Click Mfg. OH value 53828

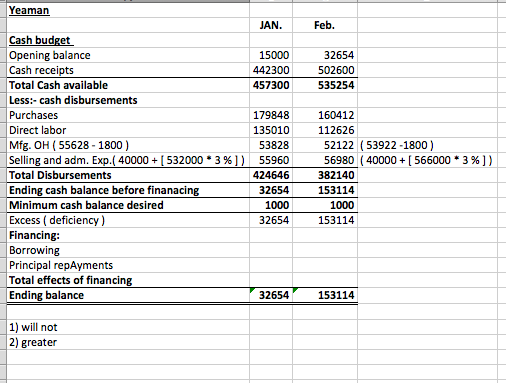(271, 145)
